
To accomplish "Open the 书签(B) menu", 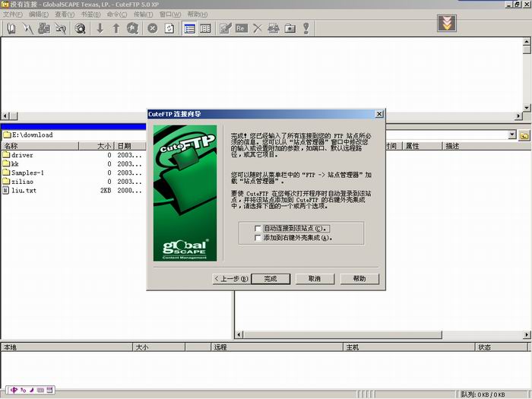I will [90, 14].
